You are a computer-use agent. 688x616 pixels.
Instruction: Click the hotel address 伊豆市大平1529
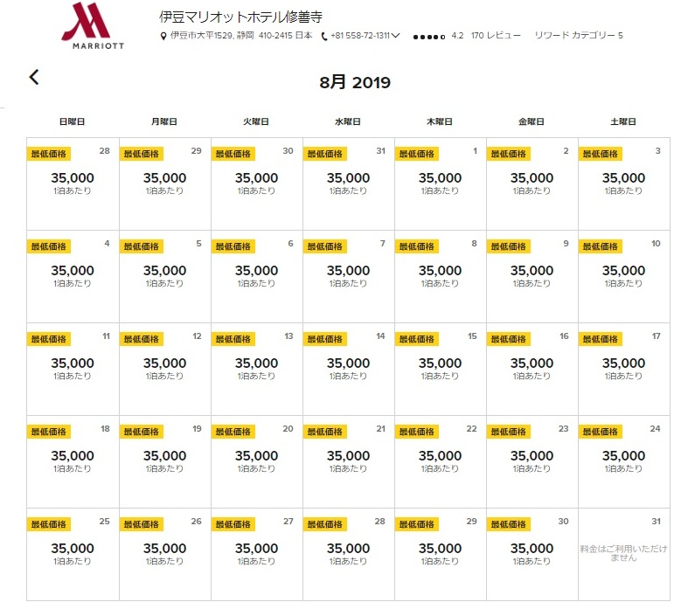[241, 36]
